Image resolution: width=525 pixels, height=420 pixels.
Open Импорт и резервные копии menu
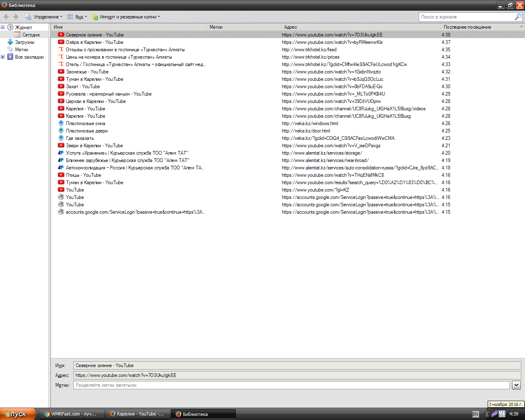pyautogui.click(x=126, y=17)
